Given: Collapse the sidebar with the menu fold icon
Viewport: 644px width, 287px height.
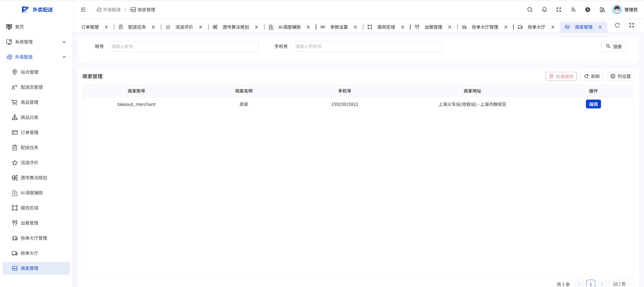Looking at the screenshot, I should coord(83,10).
